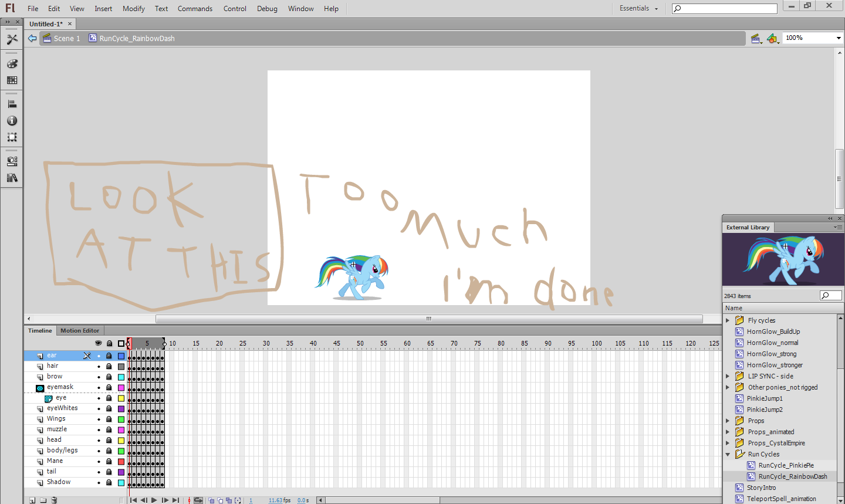Expand the Other ponies_not rigged folder
This screenshot has height=504, width=845.
[728, 387]
